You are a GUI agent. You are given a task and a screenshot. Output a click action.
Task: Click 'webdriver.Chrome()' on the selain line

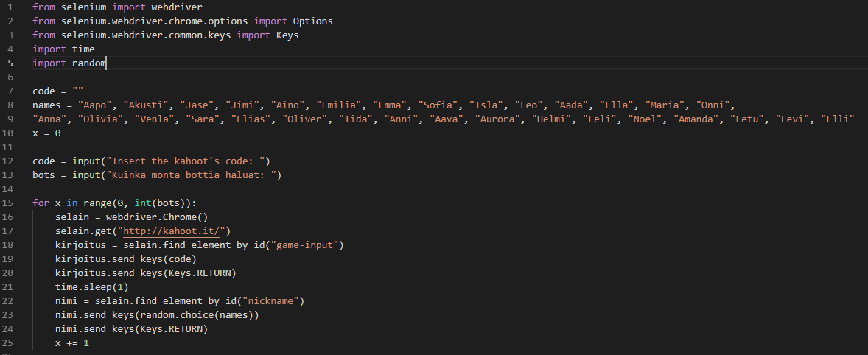click(157, 217)
